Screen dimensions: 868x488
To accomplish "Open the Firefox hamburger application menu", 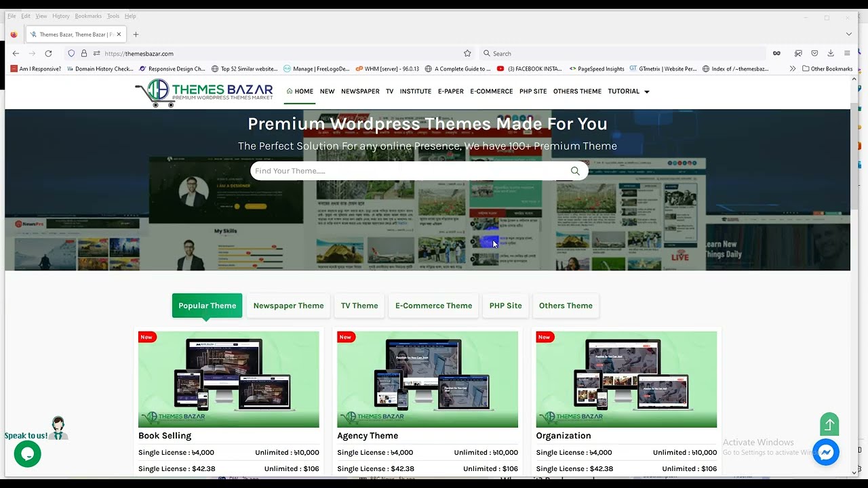I will (x=847, y=54).
